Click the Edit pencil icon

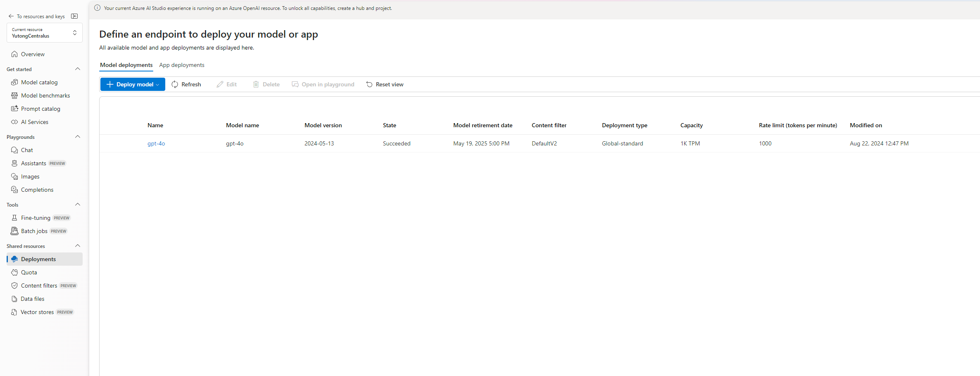click(x=220, y=84)
